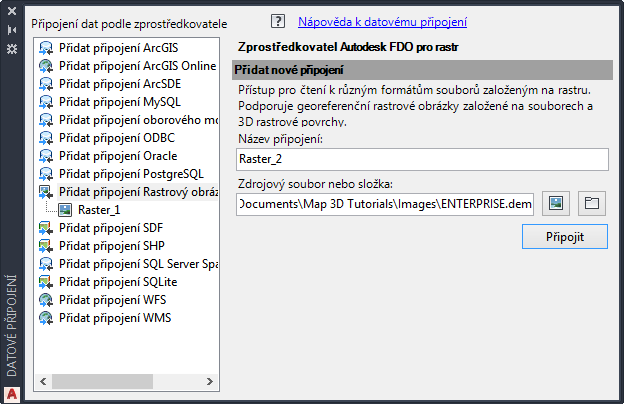Select Přidat připojení WFS
The image size is (624, 404).
point(113,300)
